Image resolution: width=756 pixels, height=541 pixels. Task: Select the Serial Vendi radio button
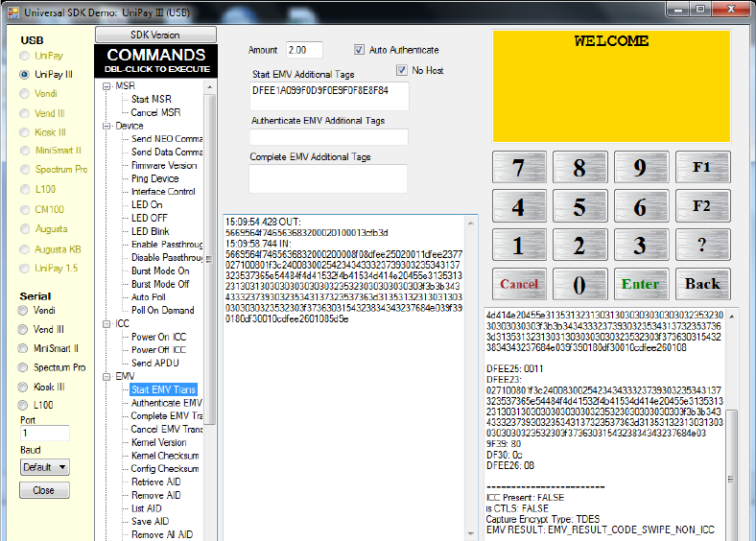[x=23, y=311]
